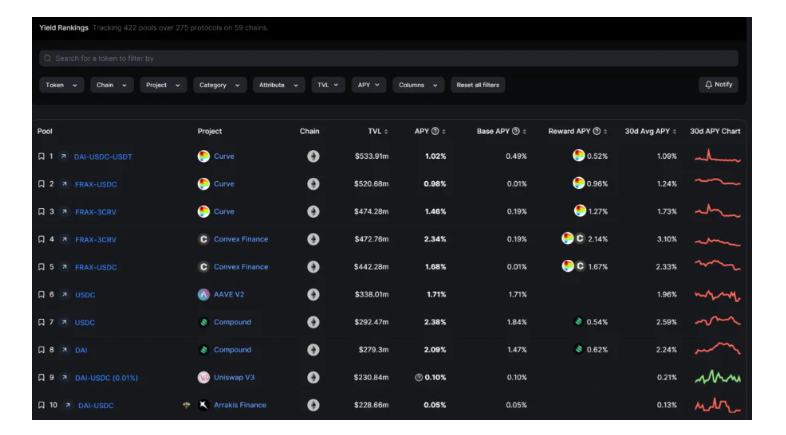Screen dimensions: 786x435
Task: Click Arrakis Finance logo icon
Action: (x=204, y=404)
